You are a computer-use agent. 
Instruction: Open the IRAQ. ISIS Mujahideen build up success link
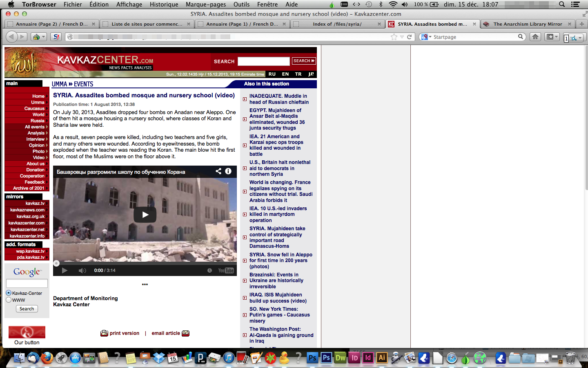pos(278,298)
